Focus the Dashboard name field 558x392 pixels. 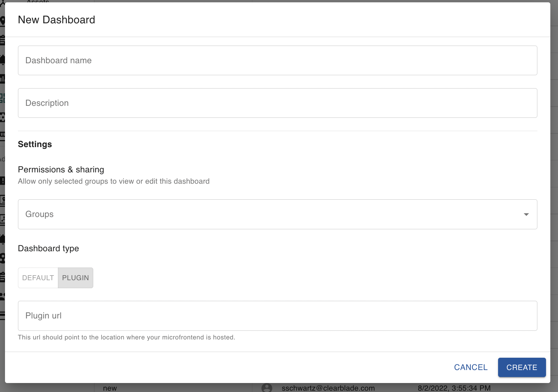coord(277,61)
